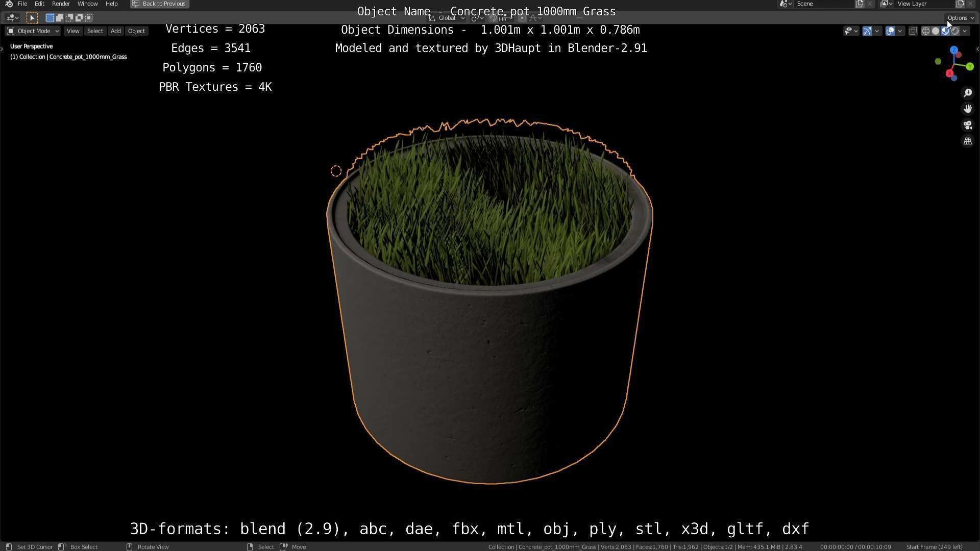Open the pivot point dropdown
The width and height of the screenshot is (980, 551).
pyautogui.click(x=478, y=18)
